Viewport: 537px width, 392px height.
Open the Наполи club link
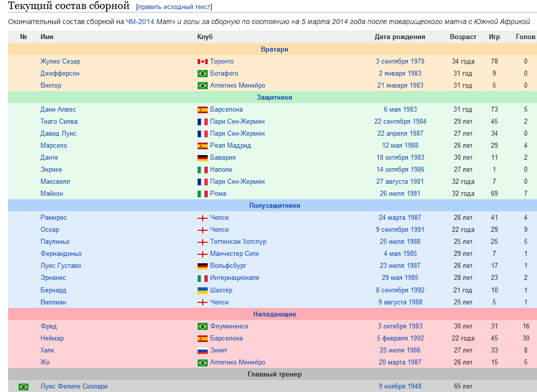tap(221, 169)
